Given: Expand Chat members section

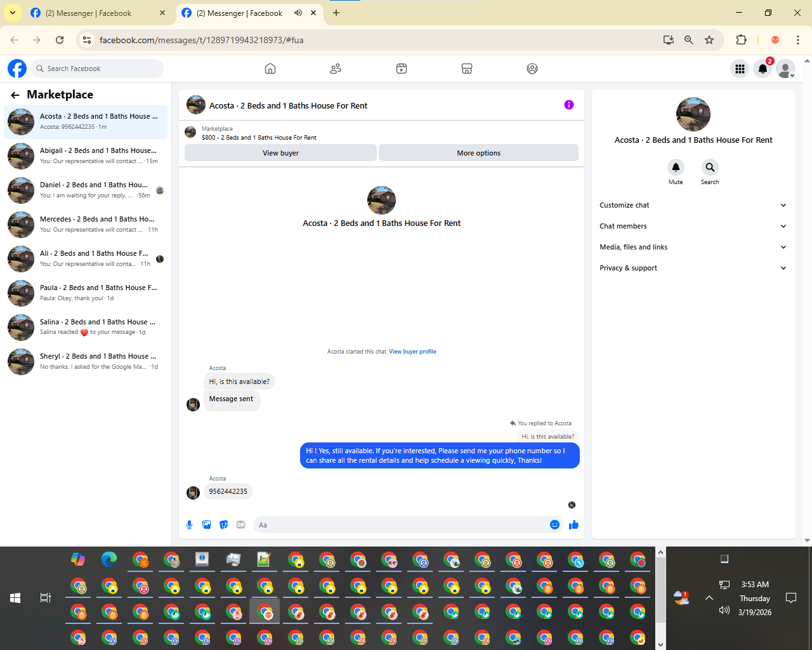Looking at the screenshot, I should click(x=693, y=226).
